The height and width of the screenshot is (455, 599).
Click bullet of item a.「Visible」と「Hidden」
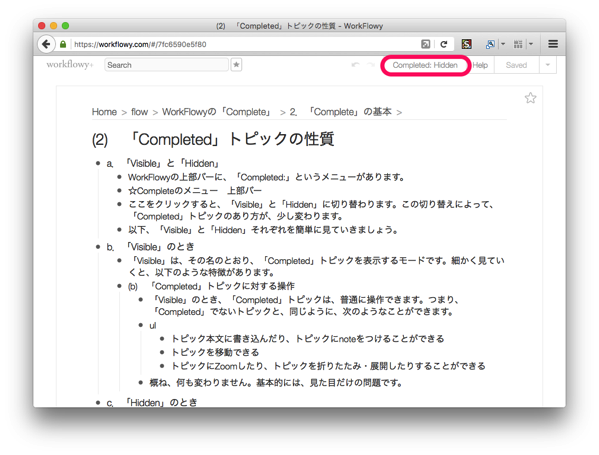point(98,164)
